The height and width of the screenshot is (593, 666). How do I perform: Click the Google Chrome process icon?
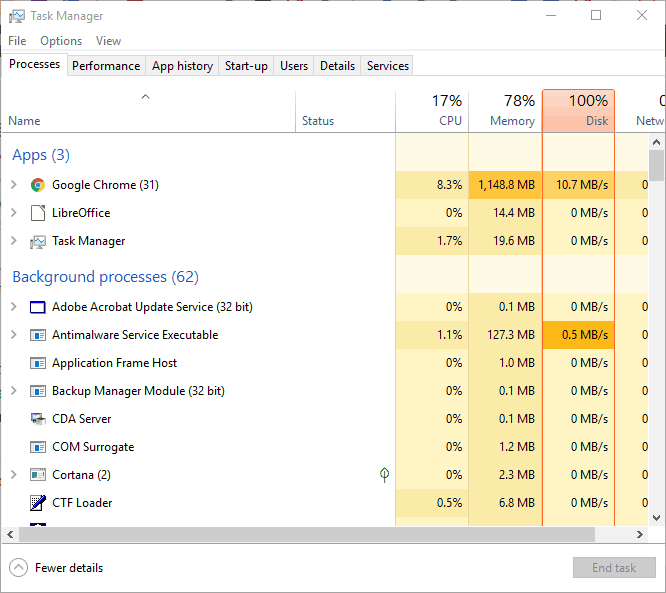(x=38, y=185)
